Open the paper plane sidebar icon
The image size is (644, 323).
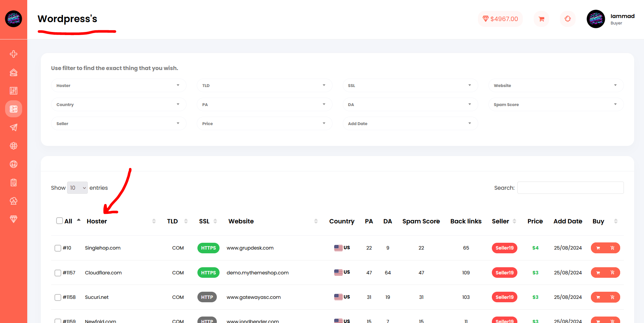(x=14, y=128)
